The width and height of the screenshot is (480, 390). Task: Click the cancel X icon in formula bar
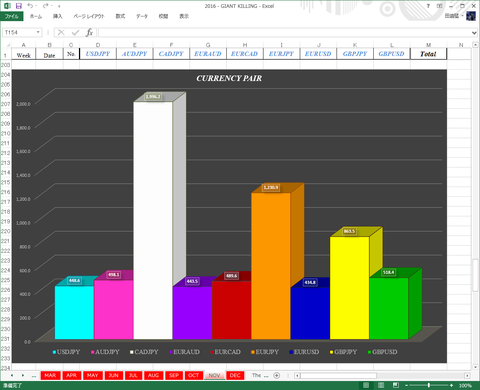[x=61, y=32]
